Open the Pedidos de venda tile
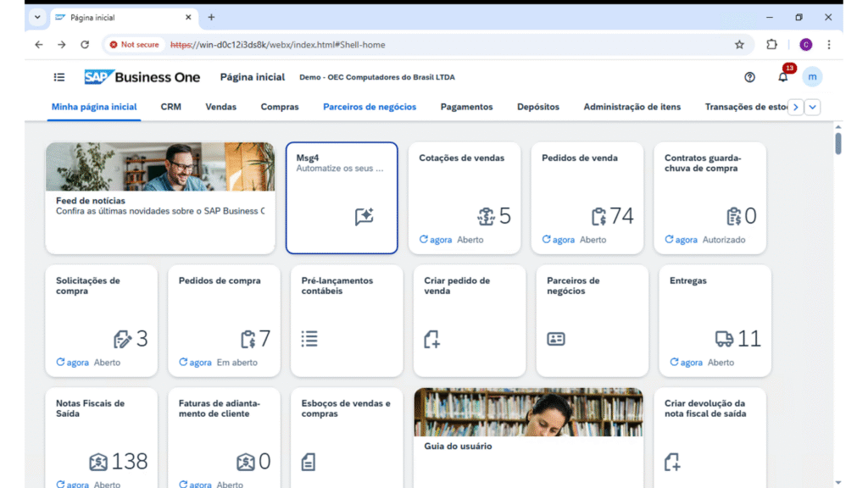The width and height of the screenshot is (868, 488). point(592,197)
